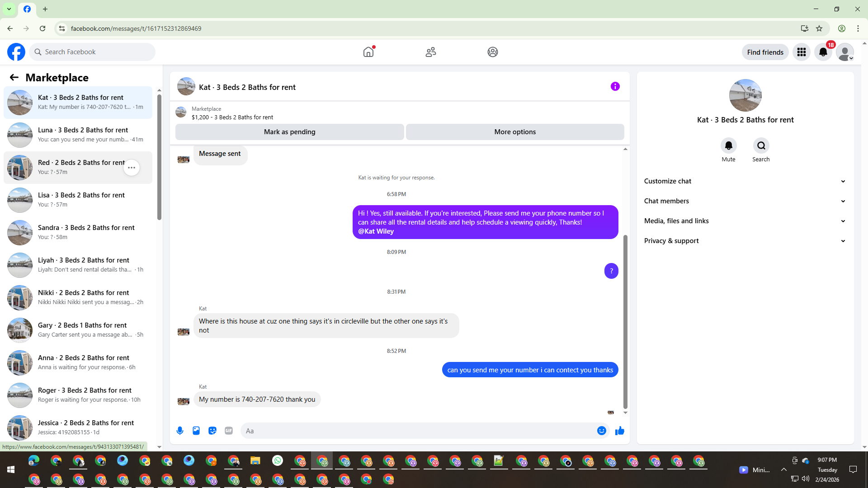This screenshot has width=868, height=488.
Task: Expand Customize chat section
Action: (x=744, y=181)
